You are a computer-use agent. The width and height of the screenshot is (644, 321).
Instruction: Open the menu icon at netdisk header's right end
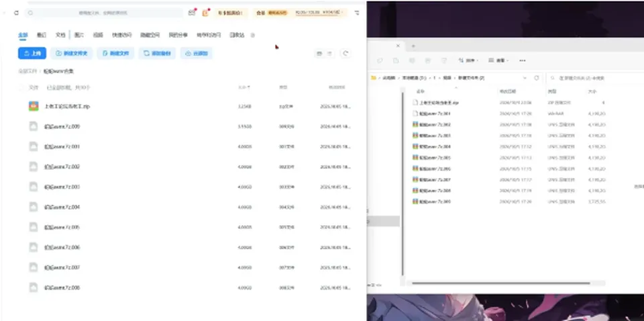[x=357, y=13]
